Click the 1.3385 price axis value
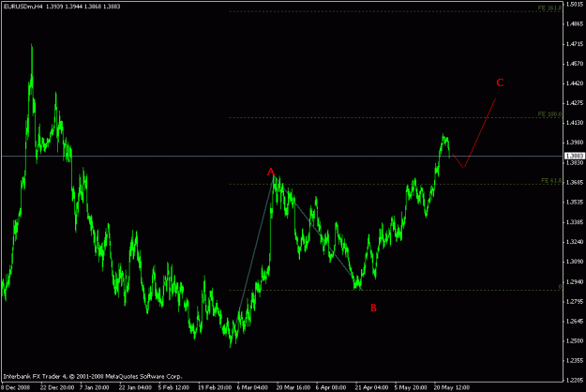 click(x=575, y=222)
